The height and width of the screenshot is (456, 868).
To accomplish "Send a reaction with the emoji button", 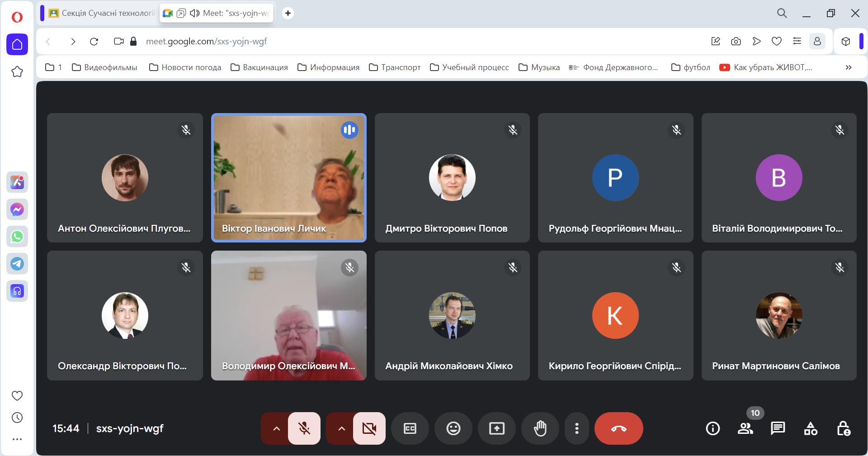I will 453,428.
